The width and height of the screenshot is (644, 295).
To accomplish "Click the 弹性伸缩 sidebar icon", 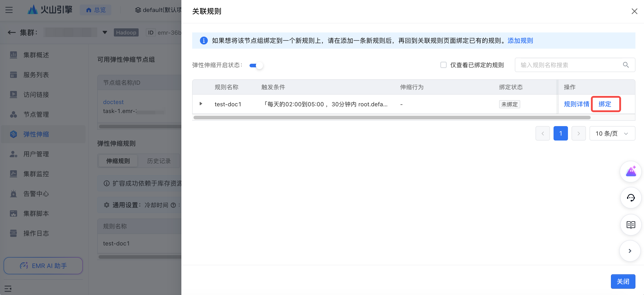I will point(13,134).
